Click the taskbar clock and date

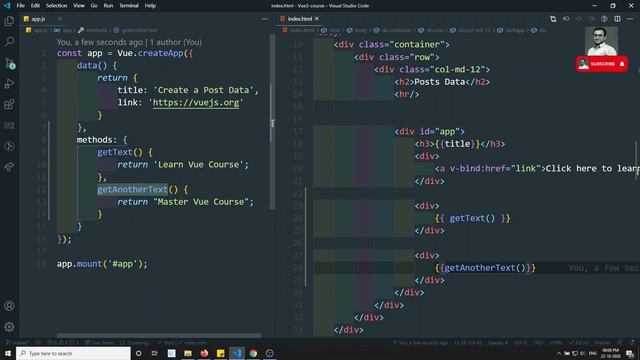[611, 353]
